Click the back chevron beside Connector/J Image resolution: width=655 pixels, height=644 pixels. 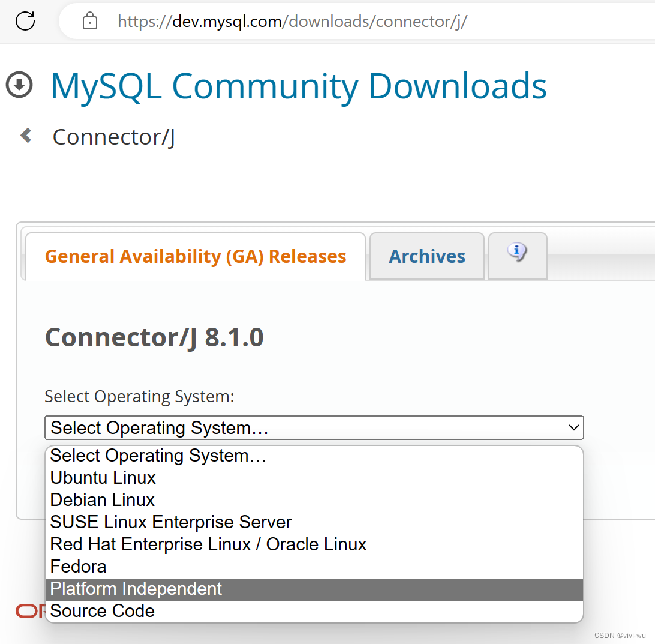[26, 136]
